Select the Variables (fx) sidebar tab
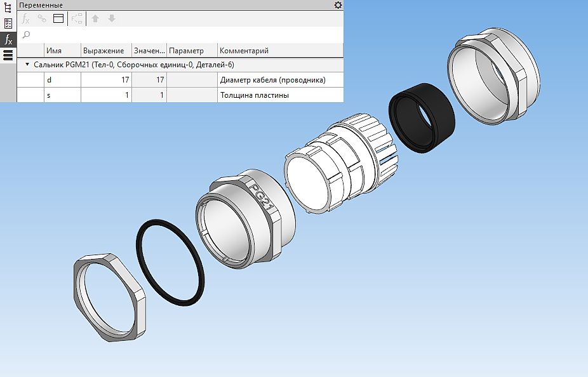 (8, 39)
